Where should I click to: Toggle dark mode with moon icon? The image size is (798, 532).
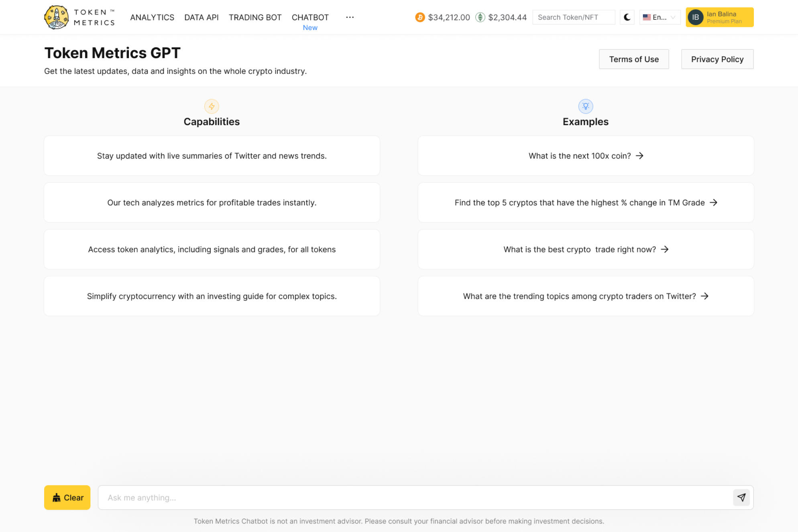click(x=627, y=17)
